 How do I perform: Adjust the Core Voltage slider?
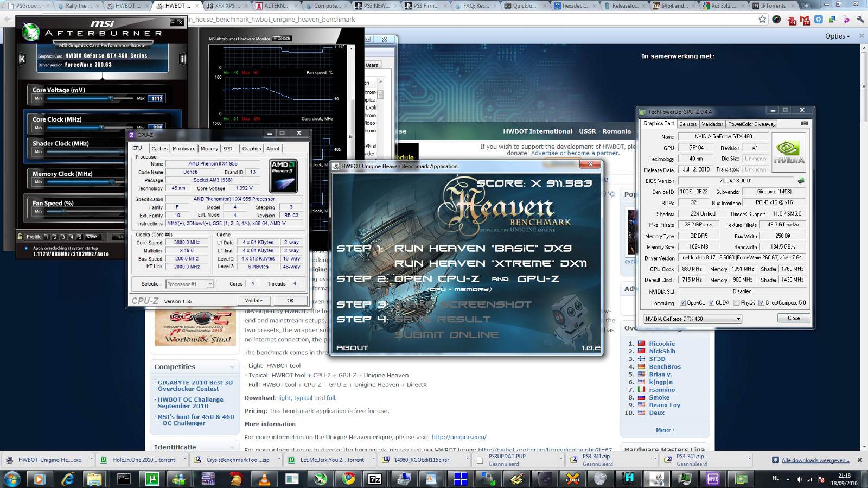[x=111, y=98]
